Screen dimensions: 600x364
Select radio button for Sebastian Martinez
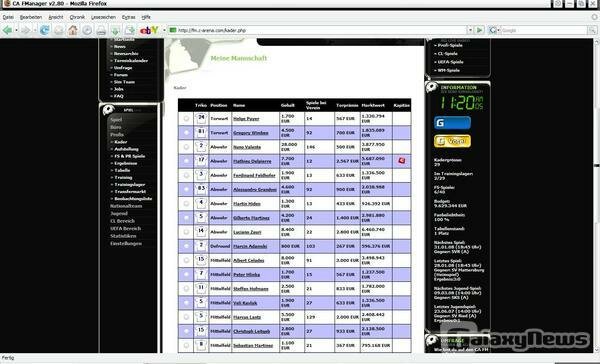(186, 345)
